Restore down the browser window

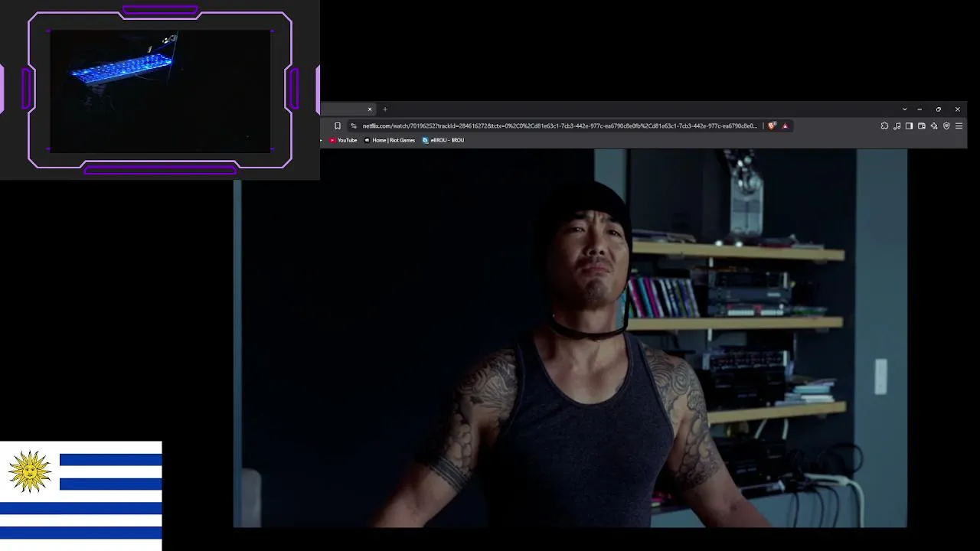(939, 109)
